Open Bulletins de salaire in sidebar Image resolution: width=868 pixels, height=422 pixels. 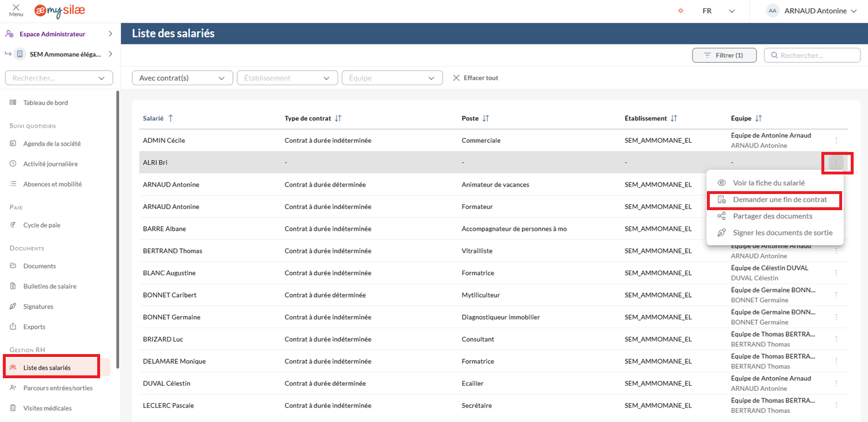pos(49,286)
